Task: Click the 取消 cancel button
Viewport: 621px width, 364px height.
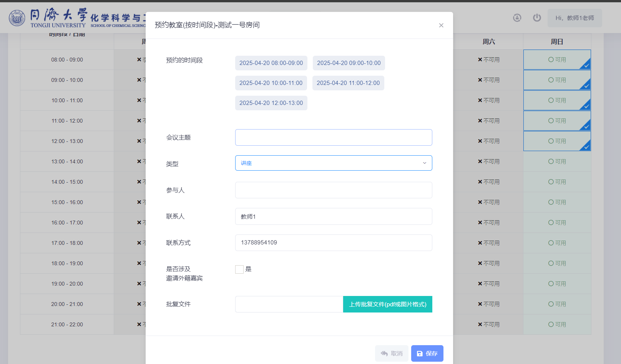Action: click(x=392, y=353)
